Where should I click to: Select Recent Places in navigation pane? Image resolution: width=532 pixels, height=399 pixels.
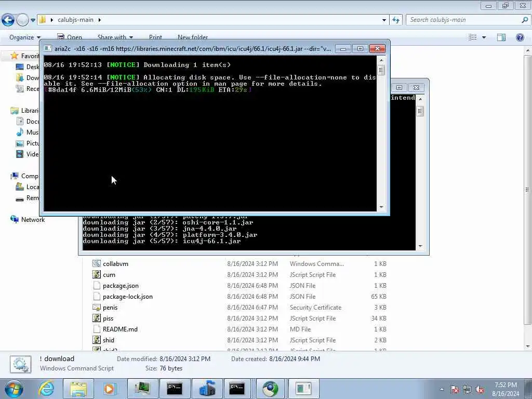pyautogui.click(x=28, y=88)
